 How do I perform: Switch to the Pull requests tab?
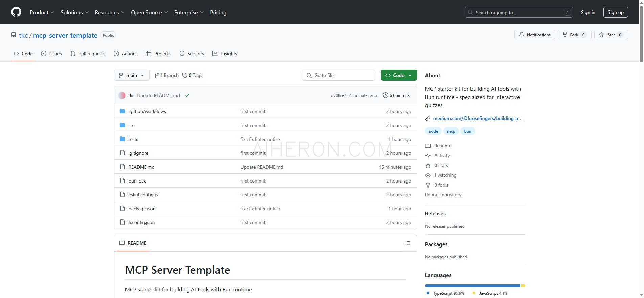coord(88,54)
